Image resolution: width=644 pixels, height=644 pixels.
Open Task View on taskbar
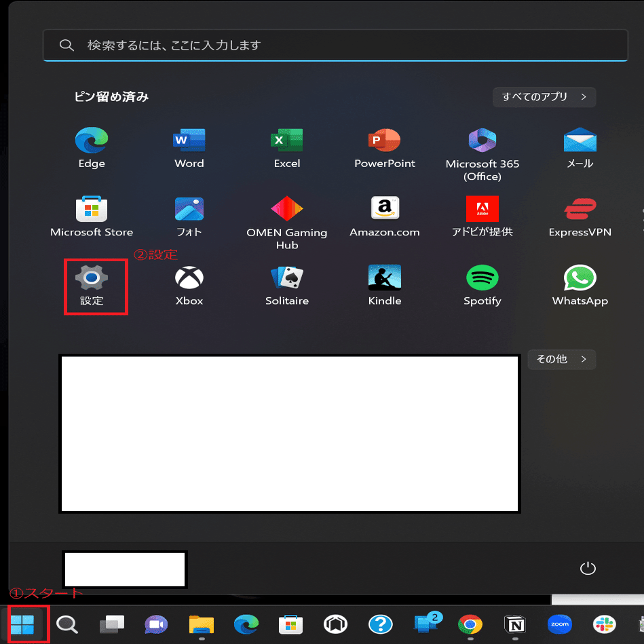coord(112,625)
